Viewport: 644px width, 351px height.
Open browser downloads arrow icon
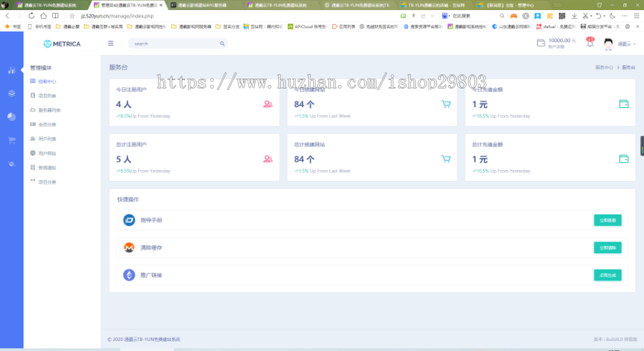(574, 16)
